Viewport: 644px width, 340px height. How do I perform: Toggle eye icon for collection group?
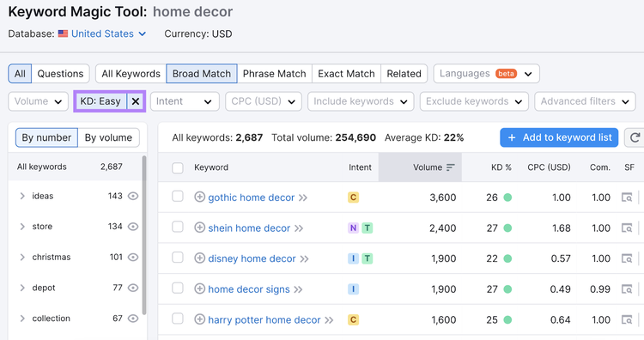[x=132, y=319]
